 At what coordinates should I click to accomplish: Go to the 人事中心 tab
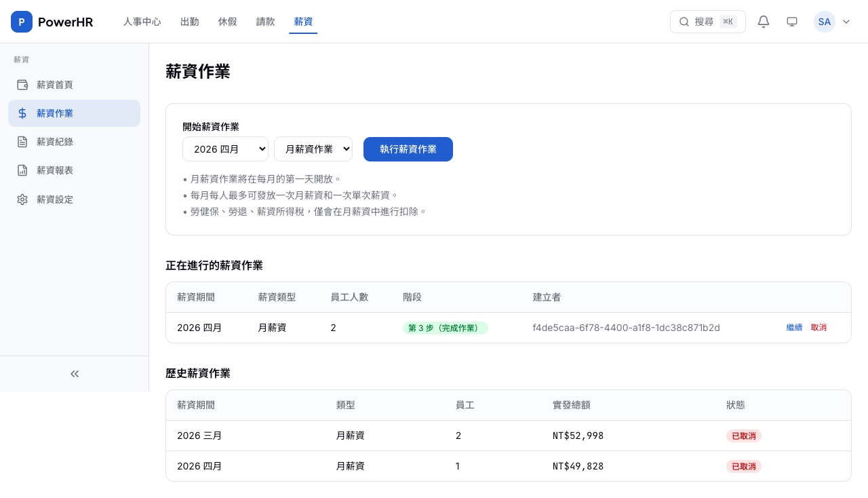[x=142, y=22]
